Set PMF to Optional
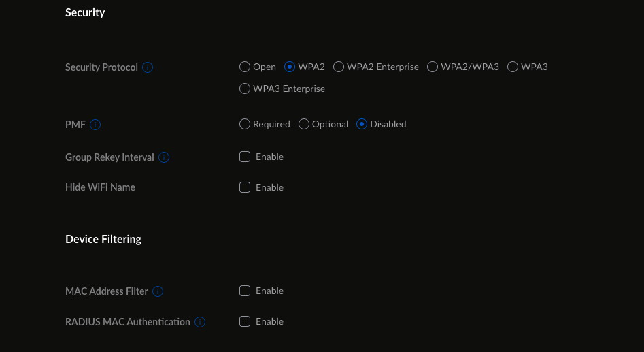Screen dimensions: 644x352 tap(304, 124)
